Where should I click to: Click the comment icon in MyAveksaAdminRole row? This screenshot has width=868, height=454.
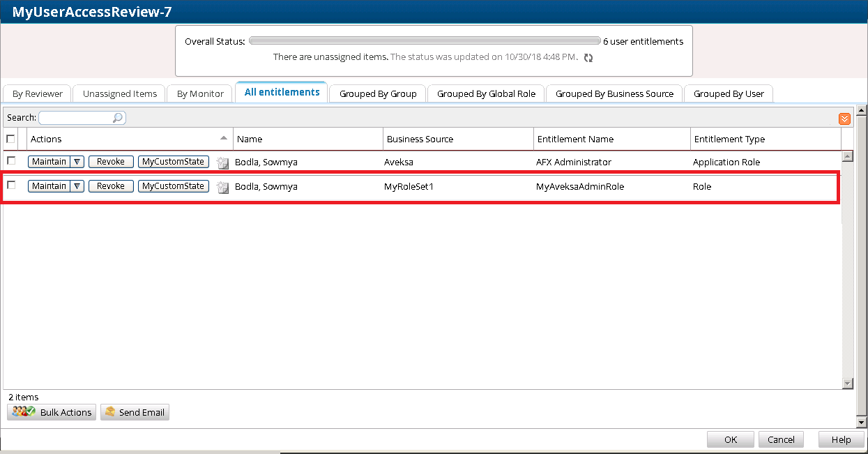click(x=222, y=187)
